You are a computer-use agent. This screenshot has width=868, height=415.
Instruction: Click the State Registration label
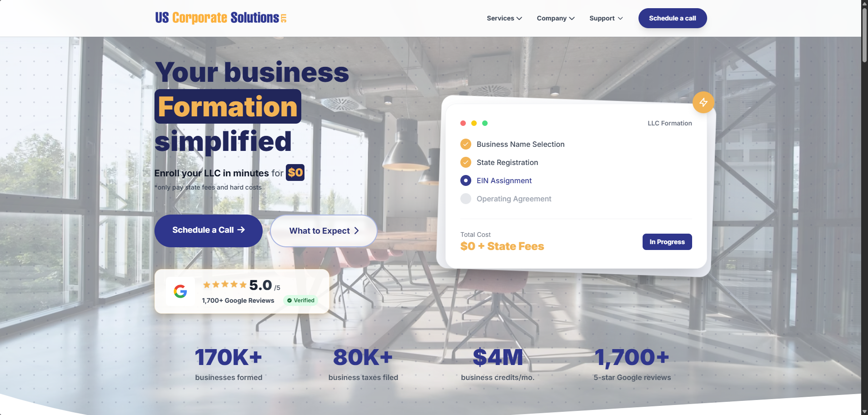pyautogui.click(x=507, y=162)
